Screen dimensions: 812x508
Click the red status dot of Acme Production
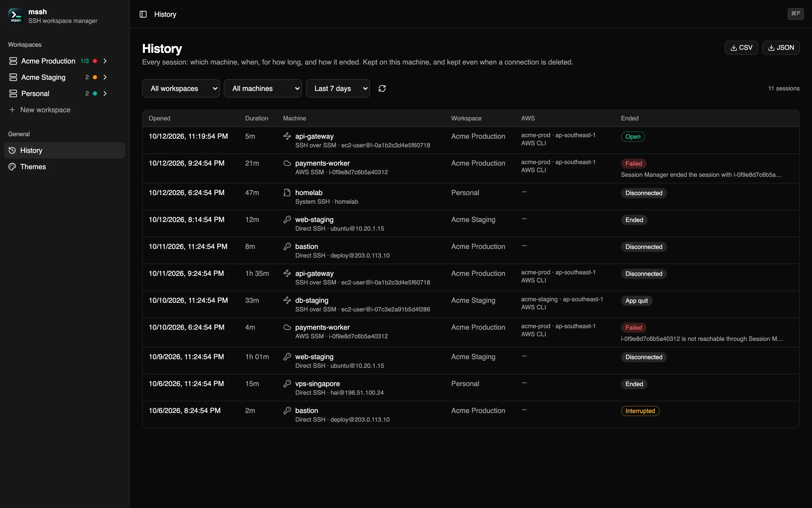pyautogui.click(x=95, y=61)
